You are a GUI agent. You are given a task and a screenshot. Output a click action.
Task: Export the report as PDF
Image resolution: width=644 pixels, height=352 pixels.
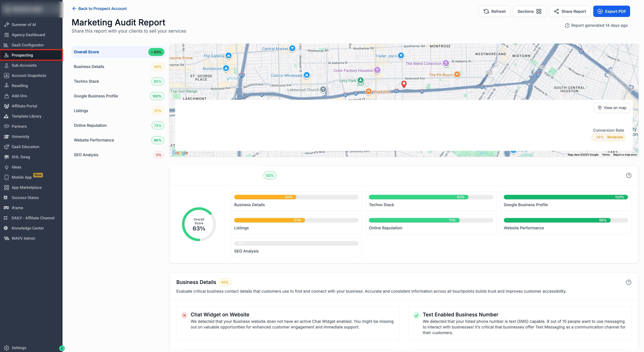(x=611, y=11)
